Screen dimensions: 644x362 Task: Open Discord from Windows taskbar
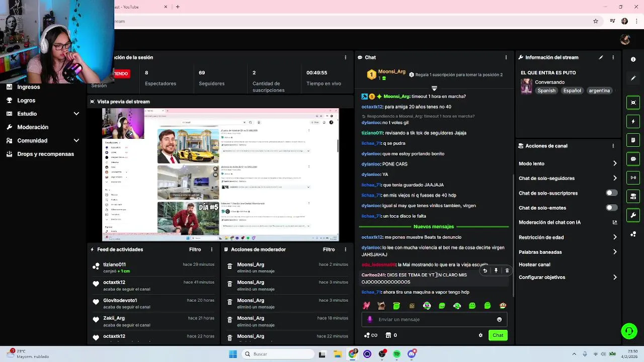coord(412,354)
